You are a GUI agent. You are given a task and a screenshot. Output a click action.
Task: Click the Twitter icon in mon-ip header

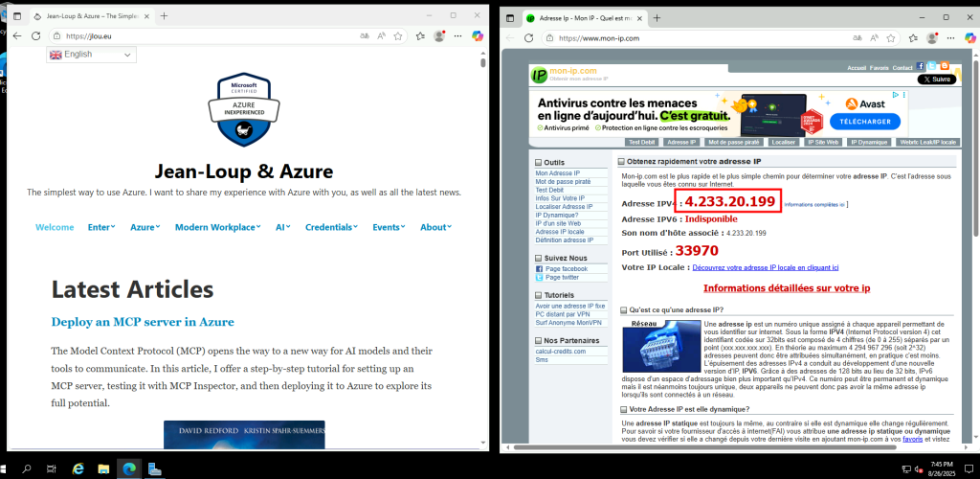(932, 66)
